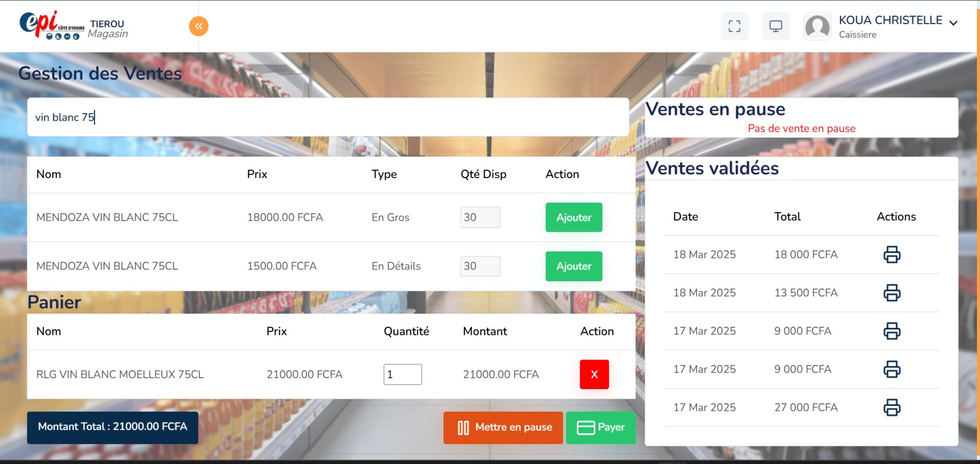Print receipt for 13 500 FCFA sale

point(891,292)
